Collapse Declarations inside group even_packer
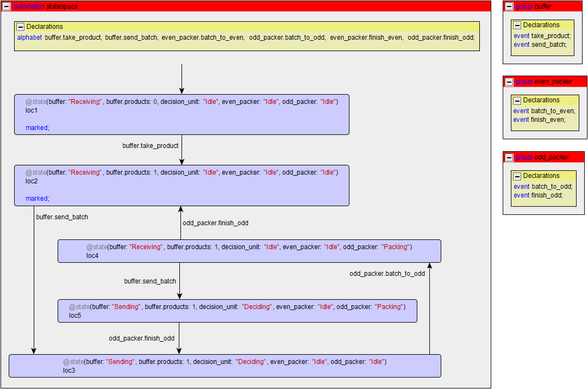 click(517, 101)
